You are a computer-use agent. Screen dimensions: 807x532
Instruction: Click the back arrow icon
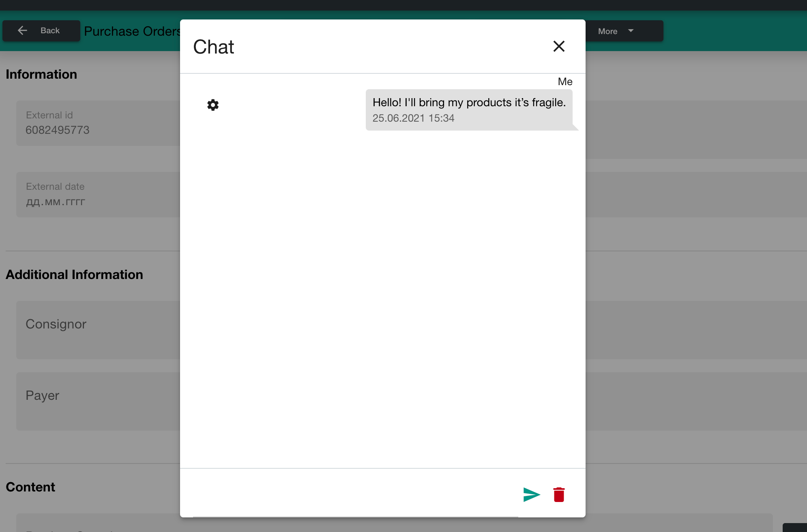pyautogui.click(x=23, y=30)
